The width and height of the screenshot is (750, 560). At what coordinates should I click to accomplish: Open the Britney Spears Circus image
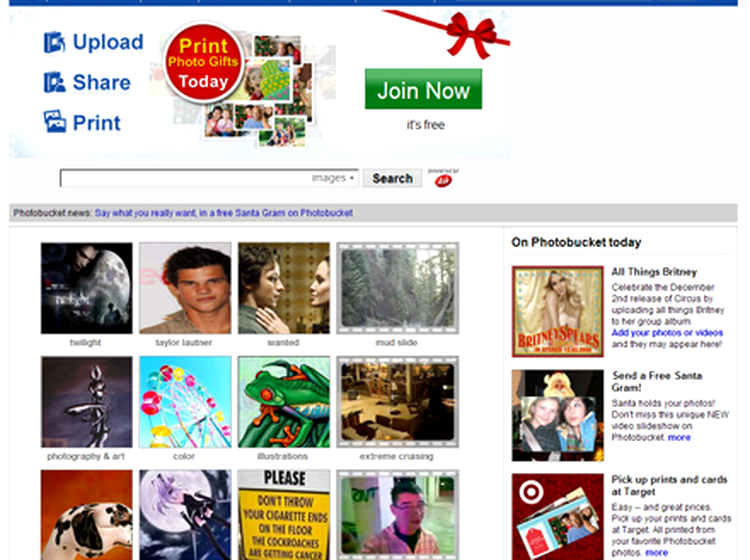pos(558,312)
